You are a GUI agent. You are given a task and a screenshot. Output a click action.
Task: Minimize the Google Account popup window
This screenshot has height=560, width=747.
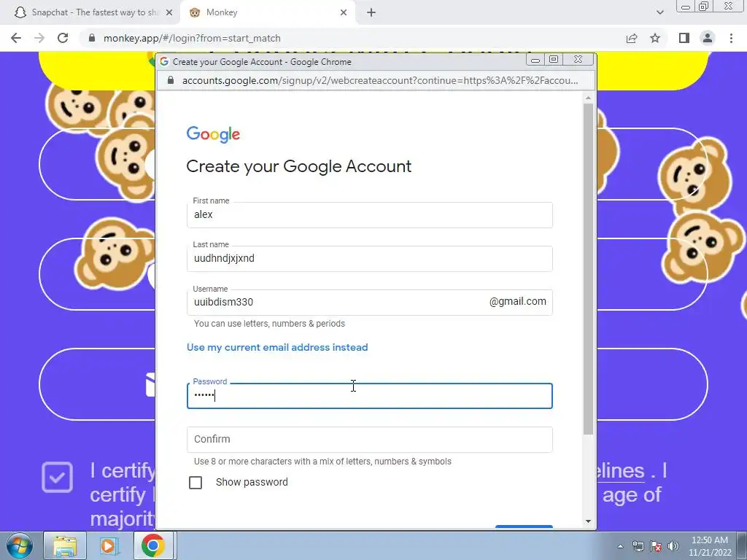[535, 60]
